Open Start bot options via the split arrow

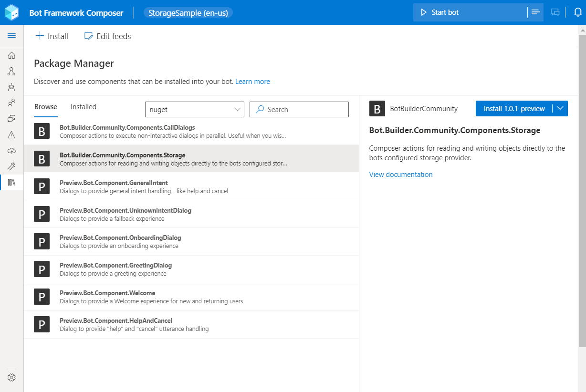[535, 12]
